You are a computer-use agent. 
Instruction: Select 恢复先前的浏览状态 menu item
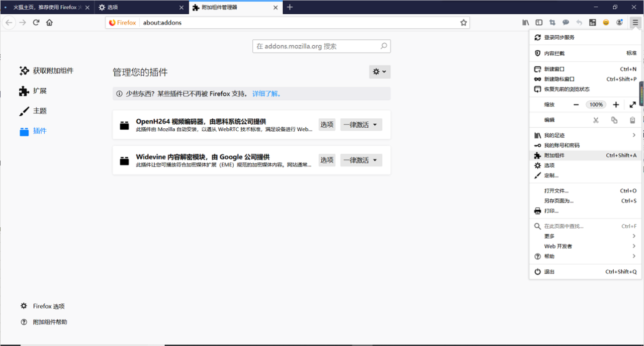click(x=585, y=89)
